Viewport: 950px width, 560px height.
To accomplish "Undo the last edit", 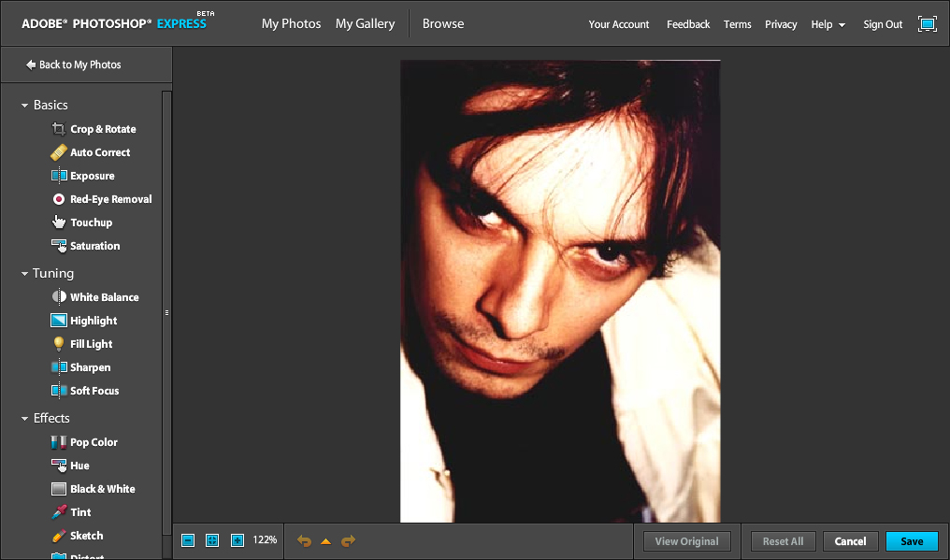I will coord(304,540).
